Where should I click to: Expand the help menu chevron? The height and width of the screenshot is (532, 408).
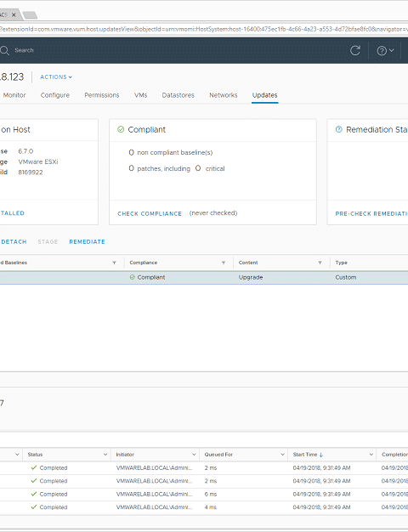391,50
